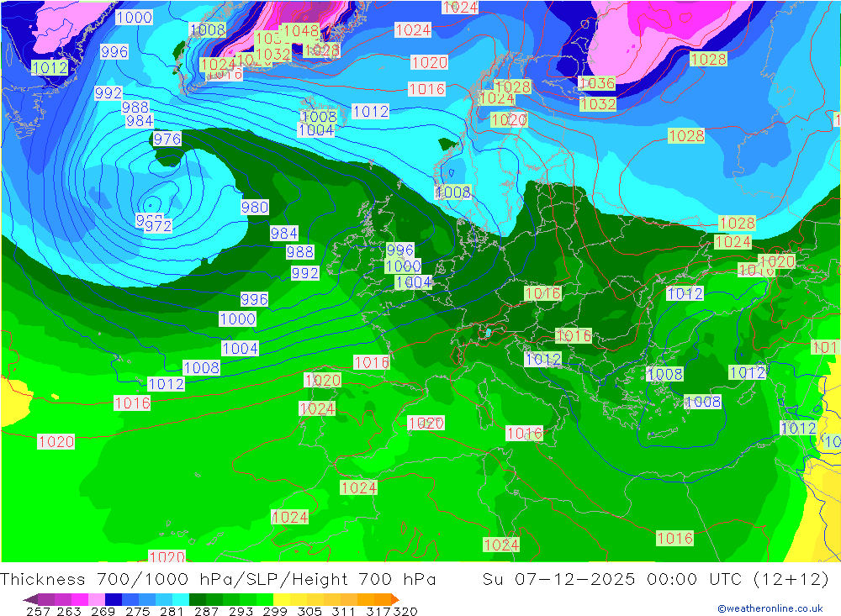841x616 pixels.
Task: Click the 320 legend value
Action: pos(405,611)
